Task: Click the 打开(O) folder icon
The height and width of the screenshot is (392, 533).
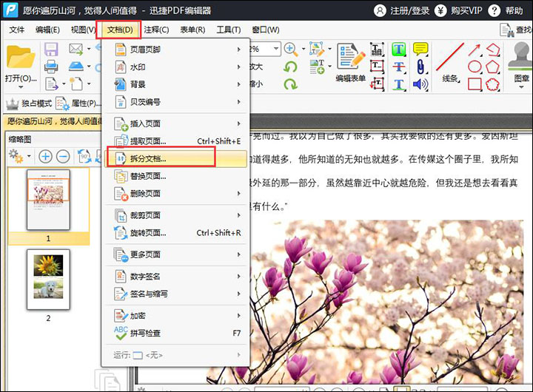Action: [x=21, y=57]
